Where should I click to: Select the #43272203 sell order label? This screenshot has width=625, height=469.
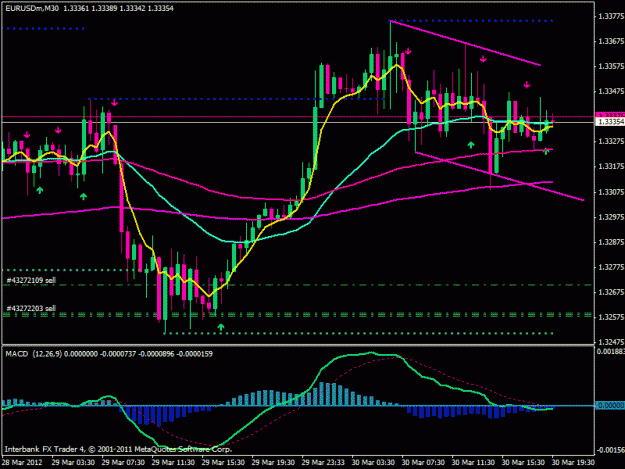coord(31,308)
